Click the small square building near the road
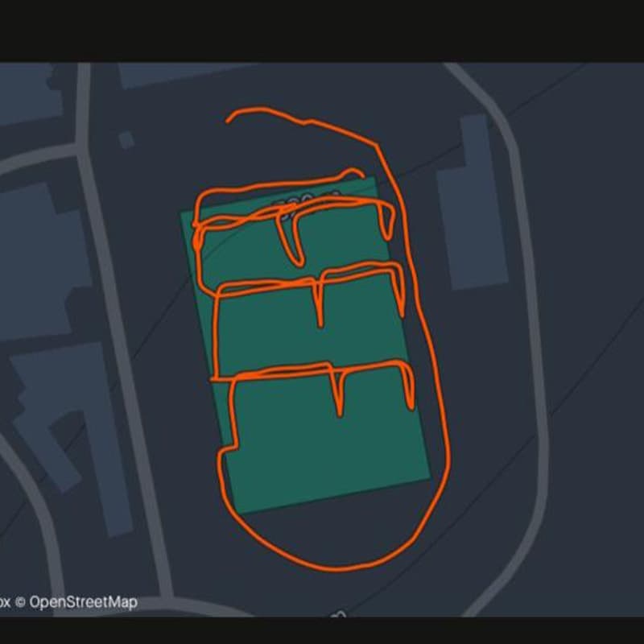 pyautogui.click(x=126, y=139)
